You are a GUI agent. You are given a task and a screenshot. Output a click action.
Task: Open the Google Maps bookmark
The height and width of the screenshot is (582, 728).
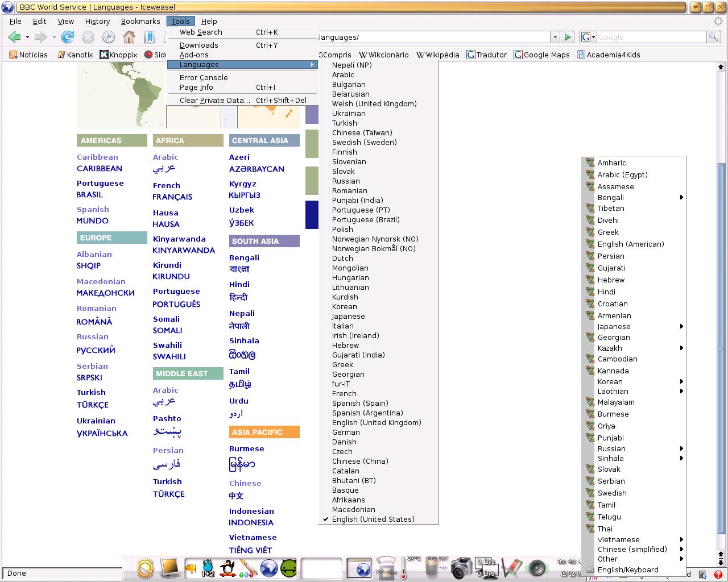pyautogui.click(x=542, y=55)
